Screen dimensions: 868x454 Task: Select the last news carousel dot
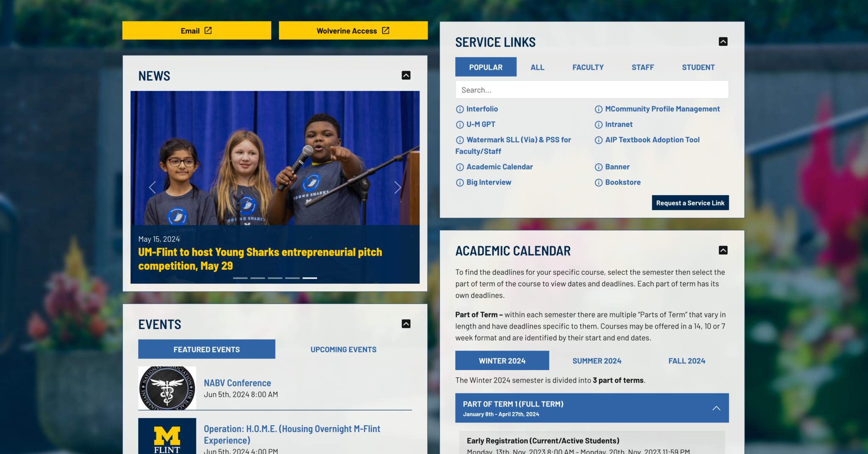(310, 278)
